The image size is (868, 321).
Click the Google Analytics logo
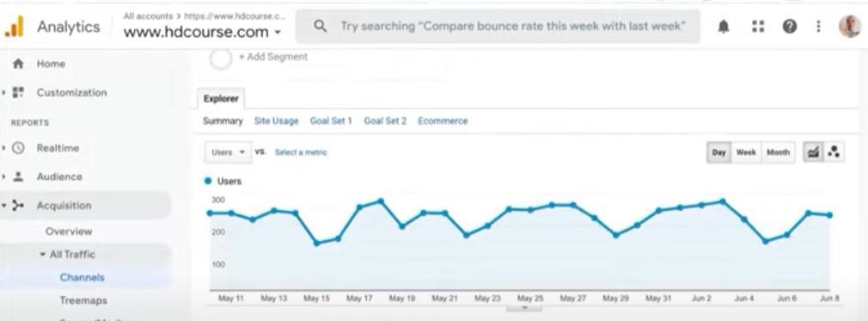click(15, 27)
